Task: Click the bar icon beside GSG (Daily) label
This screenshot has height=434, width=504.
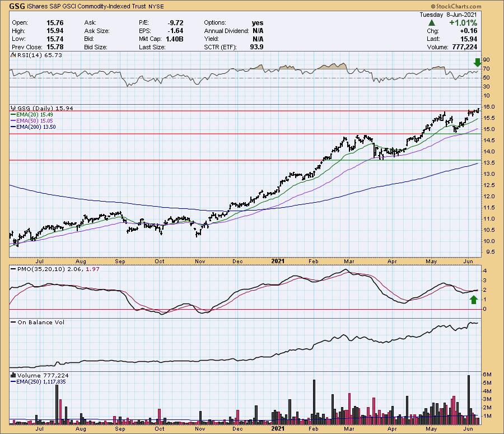Action: pos(13,108)
